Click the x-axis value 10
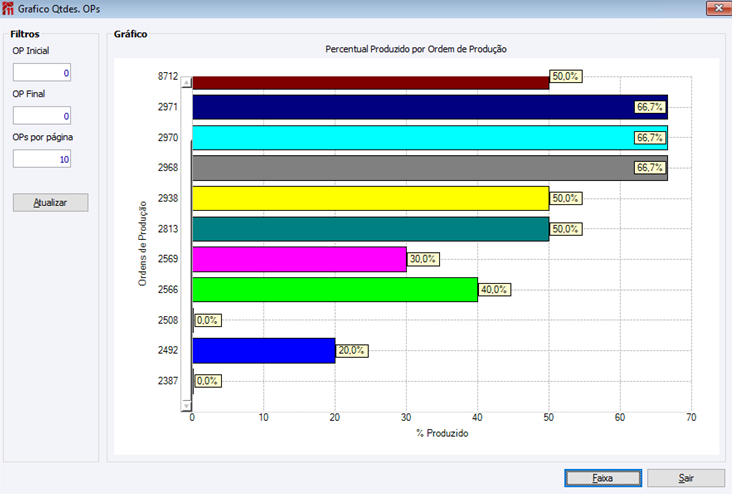This screenshot has width=732, height=494. pyautogui.click(x=264, y=417)
